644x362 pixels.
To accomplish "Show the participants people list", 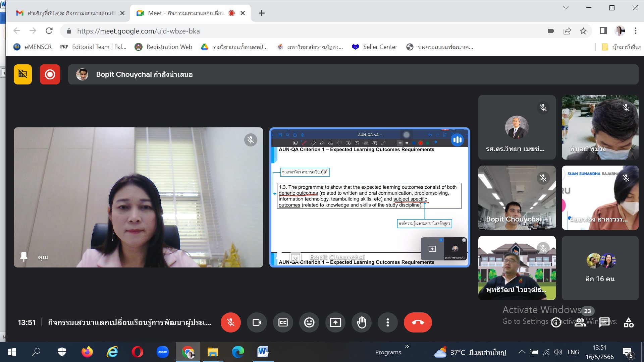I will [x=580, y=322].
